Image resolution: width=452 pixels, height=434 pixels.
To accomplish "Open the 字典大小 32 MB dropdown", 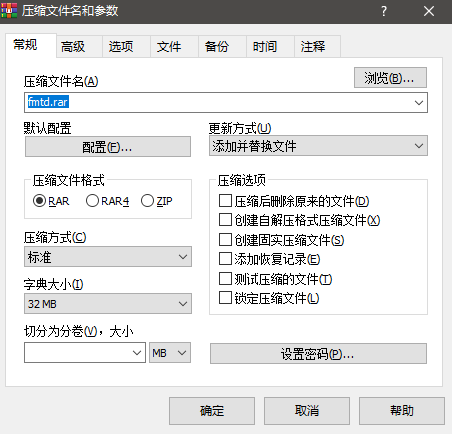I will coord(108,304).
